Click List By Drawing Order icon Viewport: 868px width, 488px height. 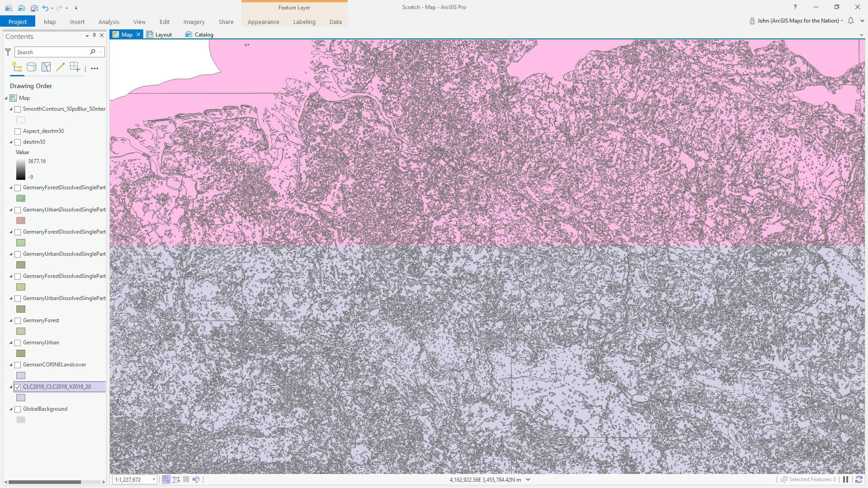pos(17,68)
